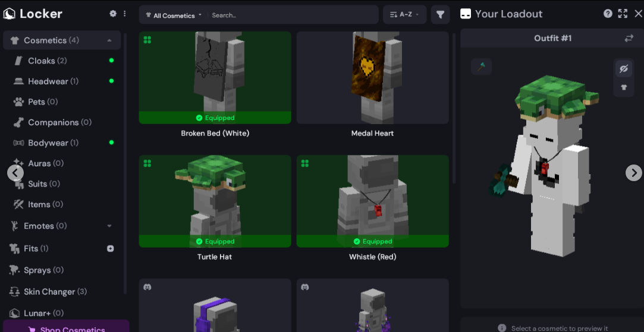Go back with the left arrow button
This screenshot has height=332, width=644.
(15, 173)
